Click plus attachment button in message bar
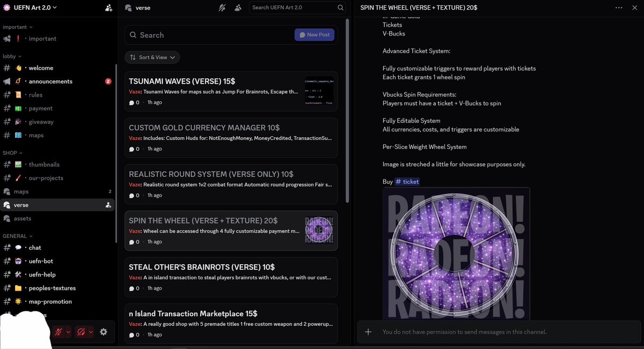Image resolution: width=644 pixels, height=349 pixels. point(368,332)
